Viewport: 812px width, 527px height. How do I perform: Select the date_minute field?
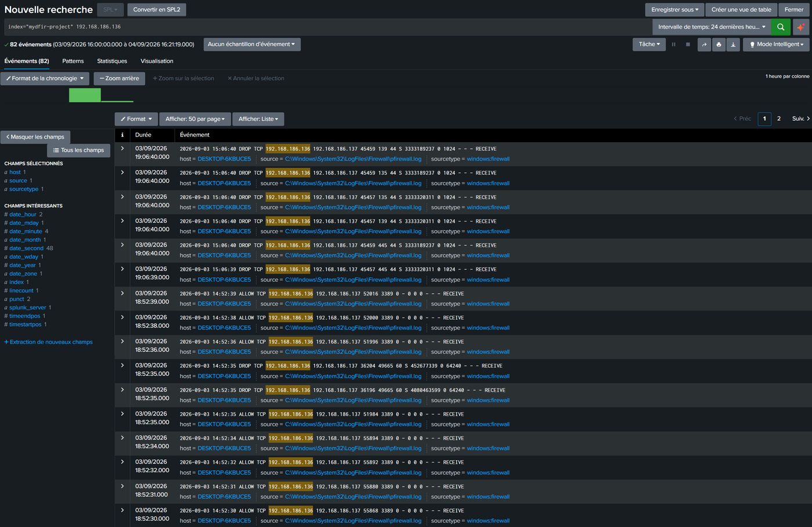(26, 232)
